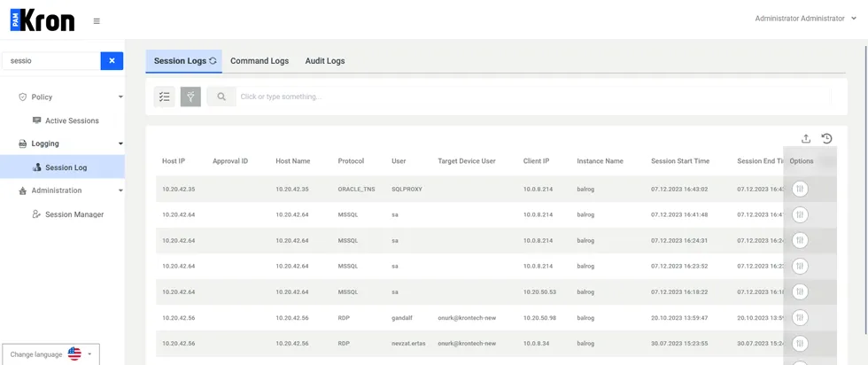Viewport: 868px width, 365px height.
Task: Open Session Manager in sidebar
Action: [74, 214]
